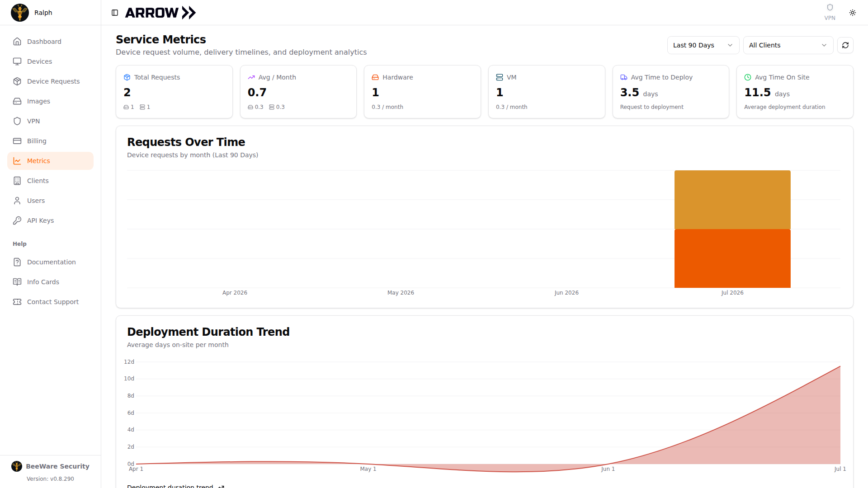Click the Device Requests package icon
Image resolution: width=868 pixels, height=488 pixels.
click(17, 81)
